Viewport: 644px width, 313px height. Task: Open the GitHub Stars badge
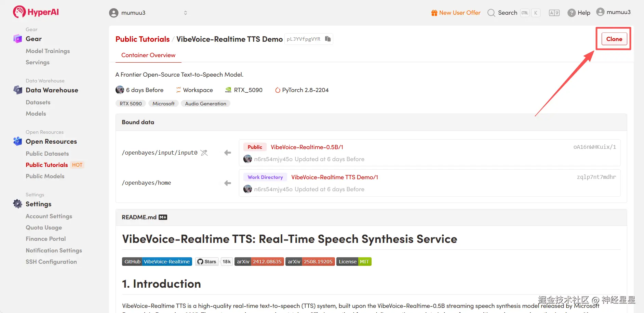[207, 262]
